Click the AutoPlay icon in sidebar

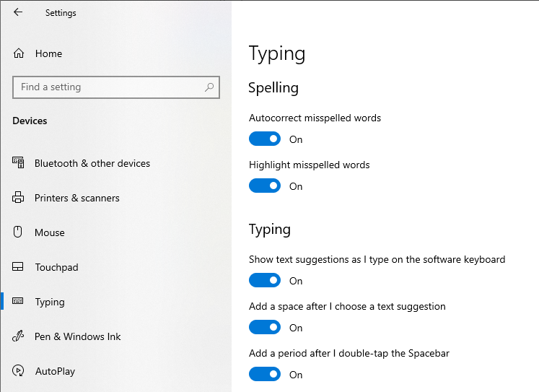coord(19,371)
